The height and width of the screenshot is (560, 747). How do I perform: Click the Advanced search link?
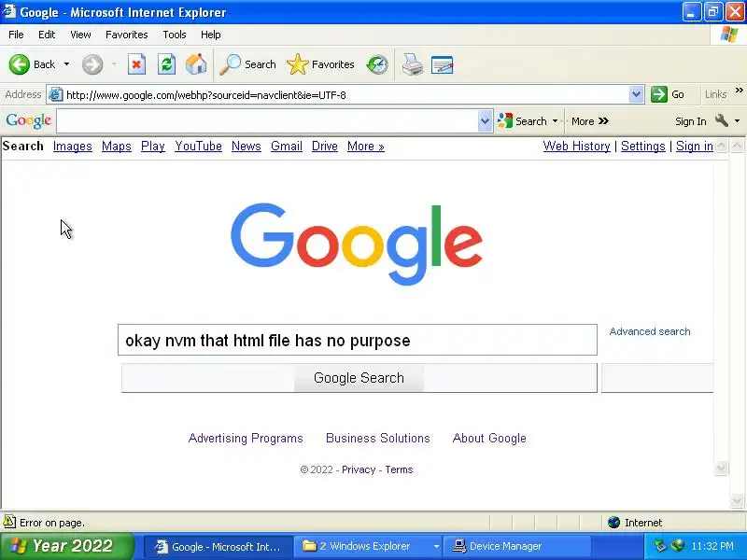coord(650,331)
